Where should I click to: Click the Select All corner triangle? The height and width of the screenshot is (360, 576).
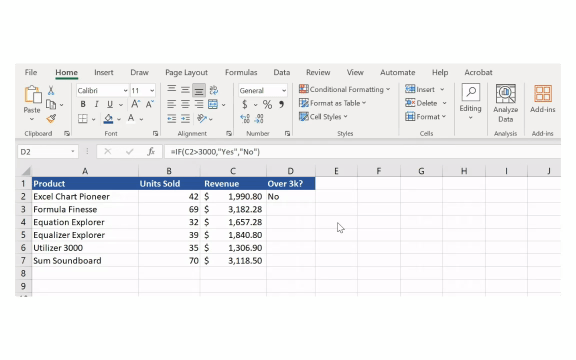tap(26, 171)
